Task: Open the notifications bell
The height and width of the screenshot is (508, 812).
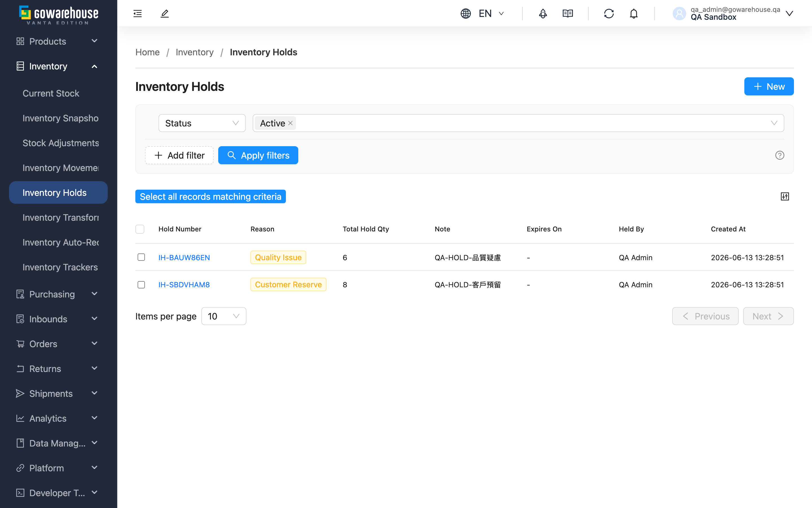Action: pos(634,14)
